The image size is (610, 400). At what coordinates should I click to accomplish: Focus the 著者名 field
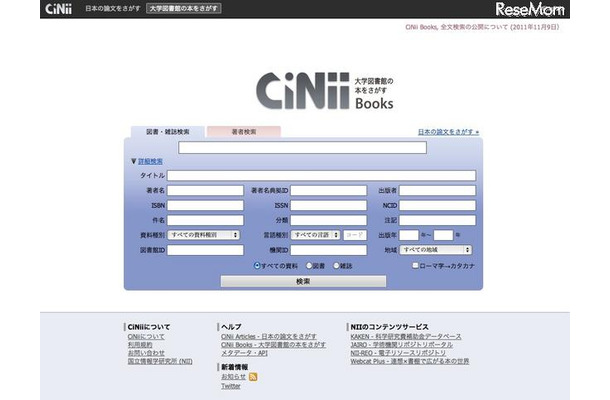205,190
